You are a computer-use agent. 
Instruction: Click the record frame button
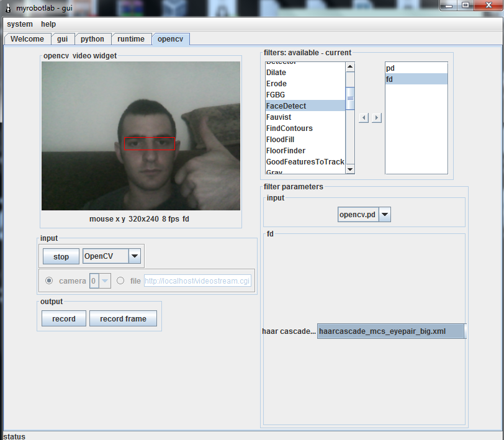(123, 318)
